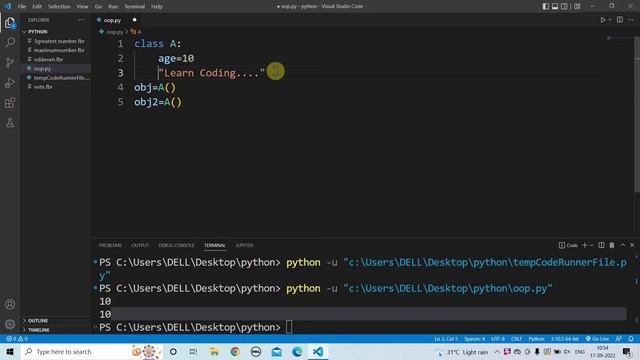This screenshot has height=360, width=640.
Task: Toggle Secondary Side Bar visibility
Action: (x=564, y=6)
